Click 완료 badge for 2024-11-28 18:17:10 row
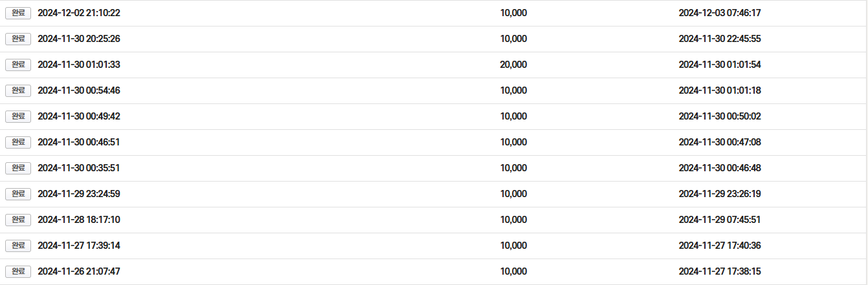868x285 pixels. (x=18, y=220)
